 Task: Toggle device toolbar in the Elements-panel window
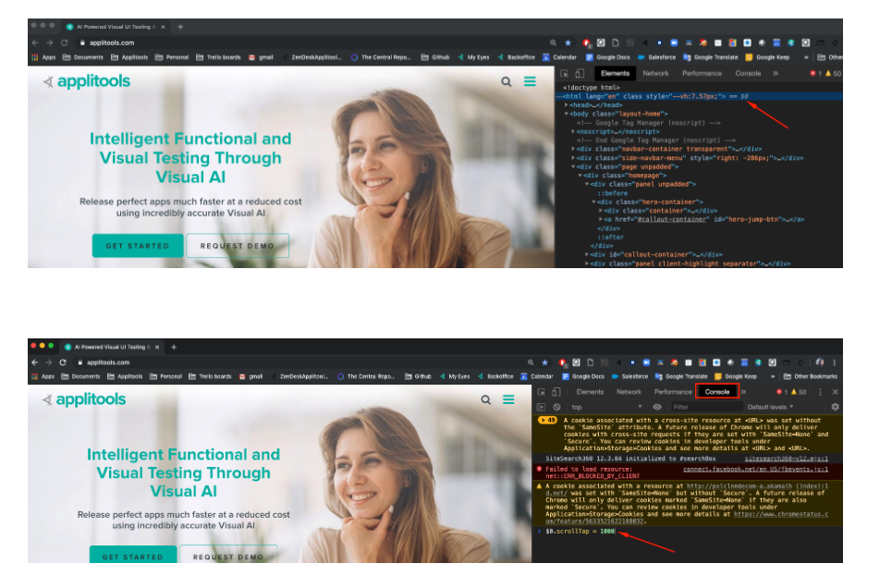coord(580,73)
